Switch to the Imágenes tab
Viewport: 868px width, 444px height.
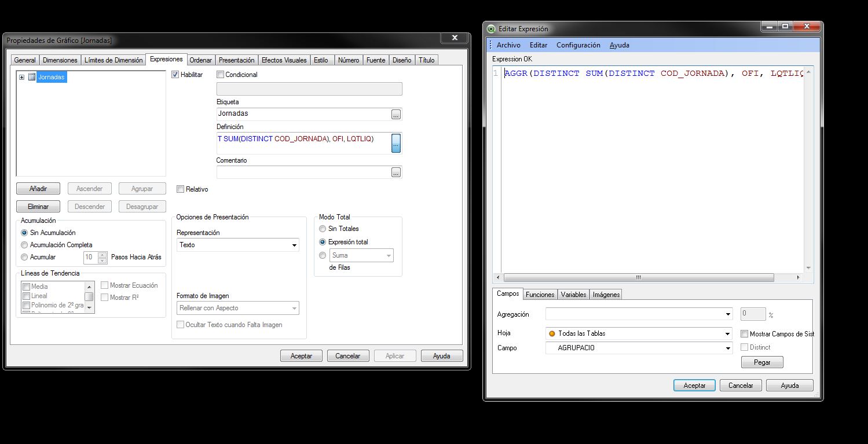pyautogui.click(x=606, y=295)
